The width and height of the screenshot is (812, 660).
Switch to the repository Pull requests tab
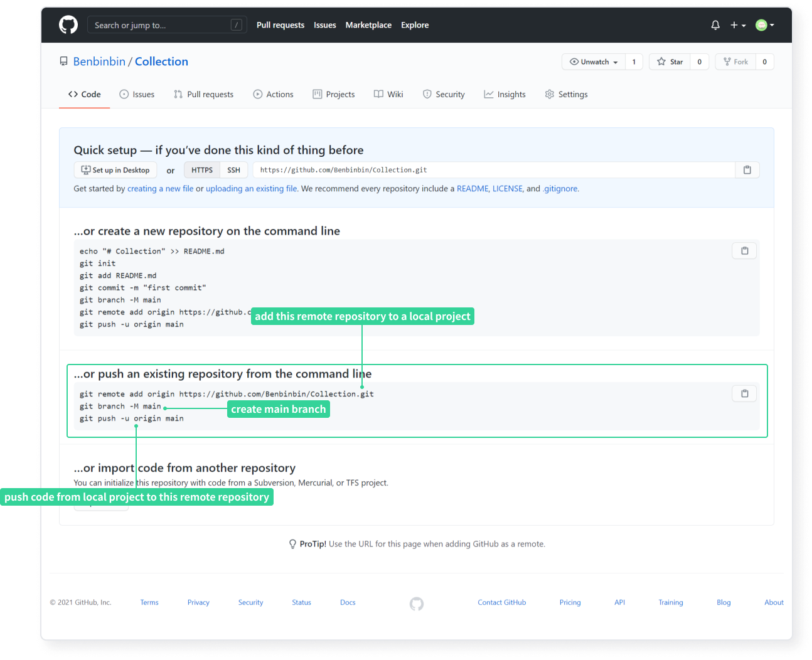(x=203, y=94)
